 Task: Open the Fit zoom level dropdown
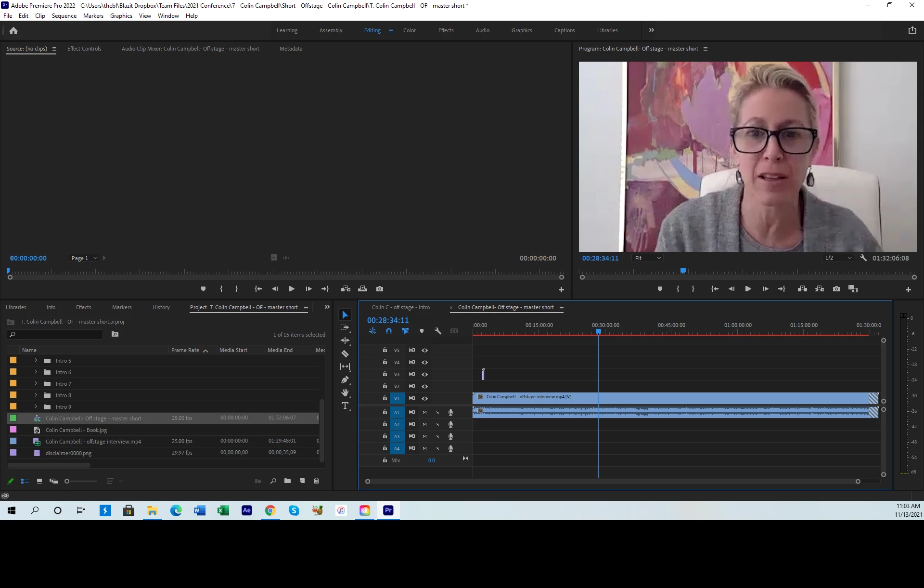(648, 258)
